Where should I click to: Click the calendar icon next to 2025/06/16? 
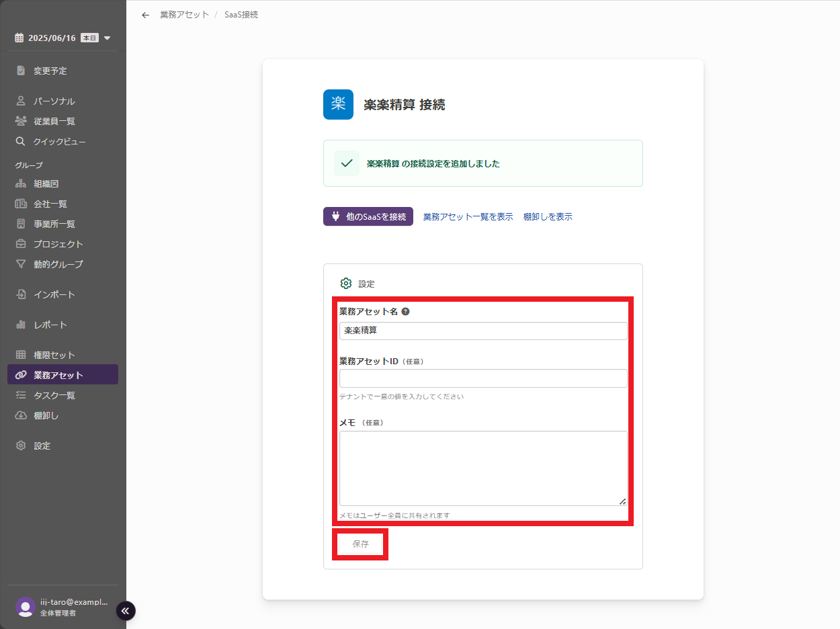pos(19,38)
